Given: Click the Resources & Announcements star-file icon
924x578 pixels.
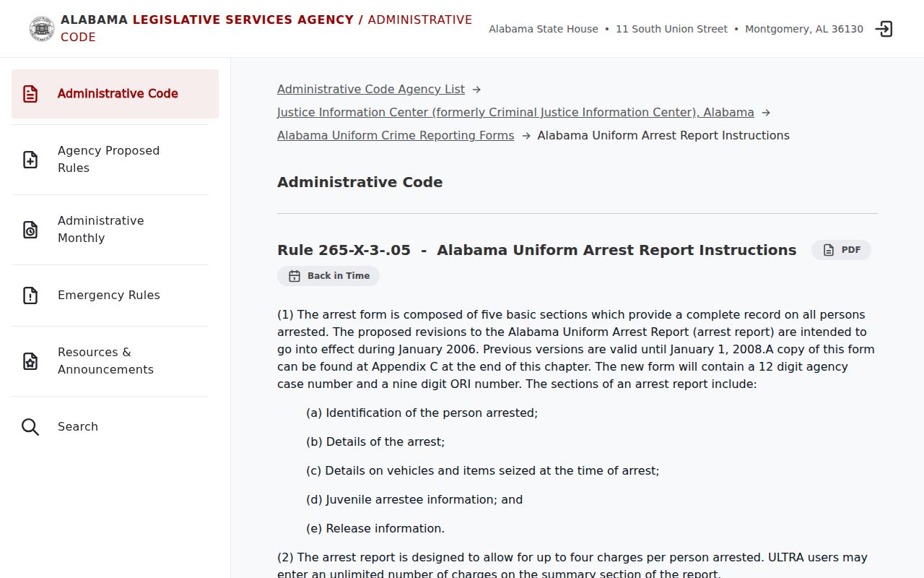Looking at the screenshot, I should click(30, 361).
